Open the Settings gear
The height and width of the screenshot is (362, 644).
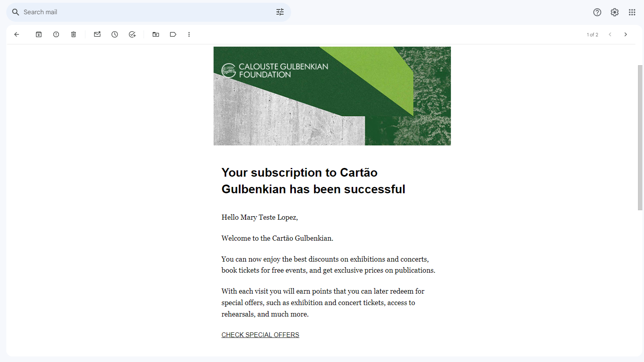[615, 12]
